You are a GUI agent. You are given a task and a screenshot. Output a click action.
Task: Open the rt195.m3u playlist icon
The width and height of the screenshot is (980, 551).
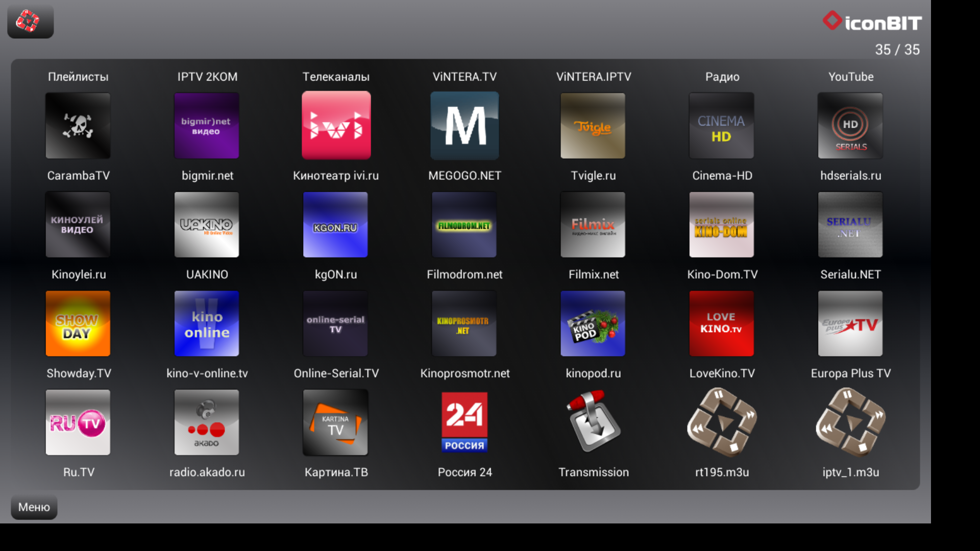pos(721,422)
